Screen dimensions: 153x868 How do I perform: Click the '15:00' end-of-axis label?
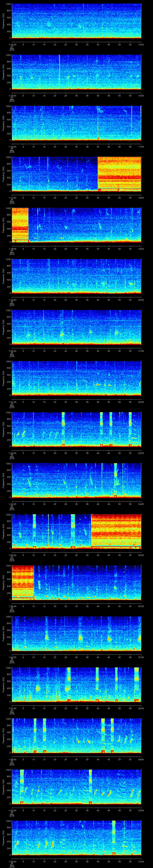click(x=141, y=44)
